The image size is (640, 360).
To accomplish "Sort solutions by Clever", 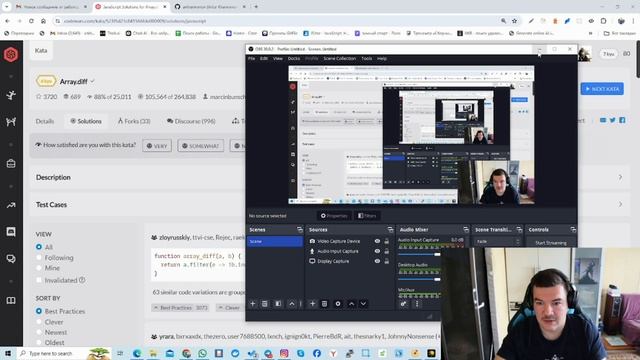I will pos(39,322).
